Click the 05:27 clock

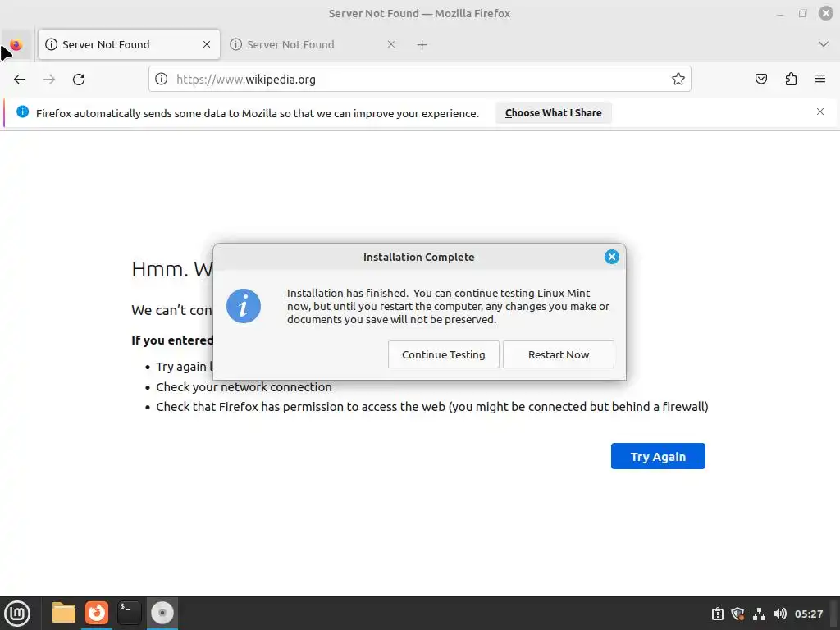(809, 614)
